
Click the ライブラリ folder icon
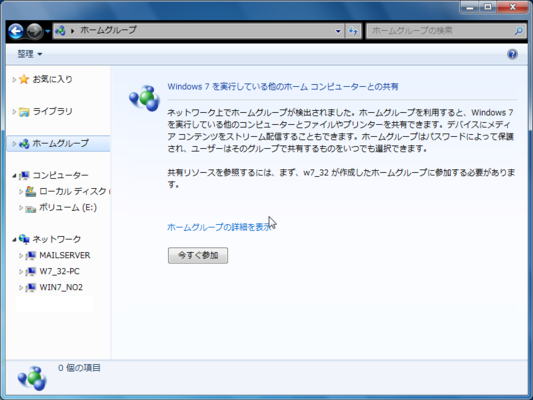[24, 111]
